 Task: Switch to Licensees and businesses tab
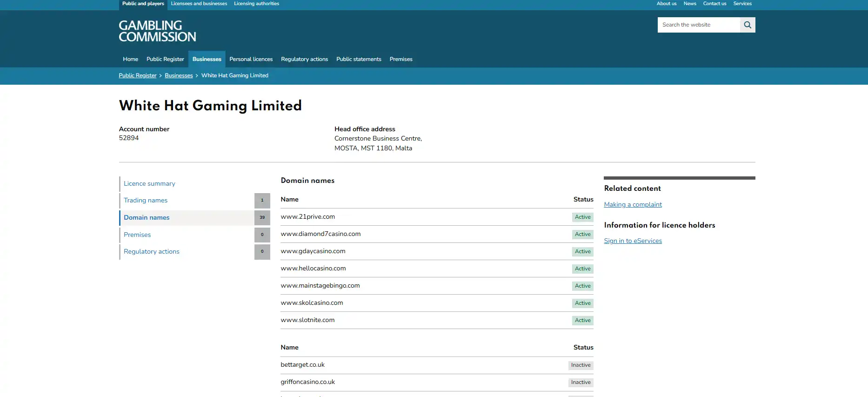pos(199,4)
